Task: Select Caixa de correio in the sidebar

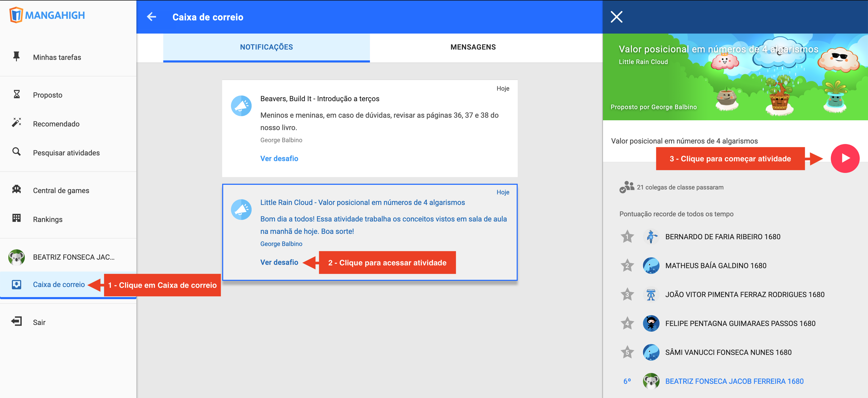Action: [68, 284]
